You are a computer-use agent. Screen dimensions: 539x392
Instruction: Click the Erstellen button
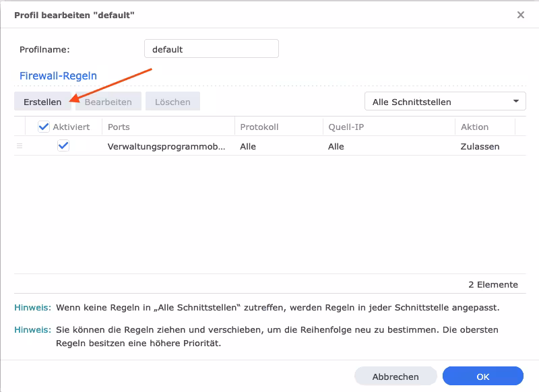coord(42,102)
